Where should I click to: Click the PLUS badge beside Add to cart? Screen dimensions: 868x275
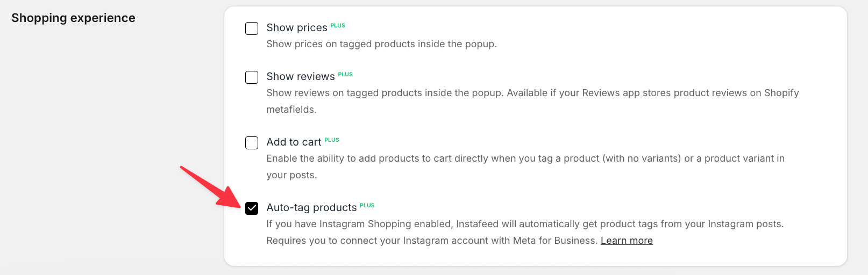coord(332,140)
